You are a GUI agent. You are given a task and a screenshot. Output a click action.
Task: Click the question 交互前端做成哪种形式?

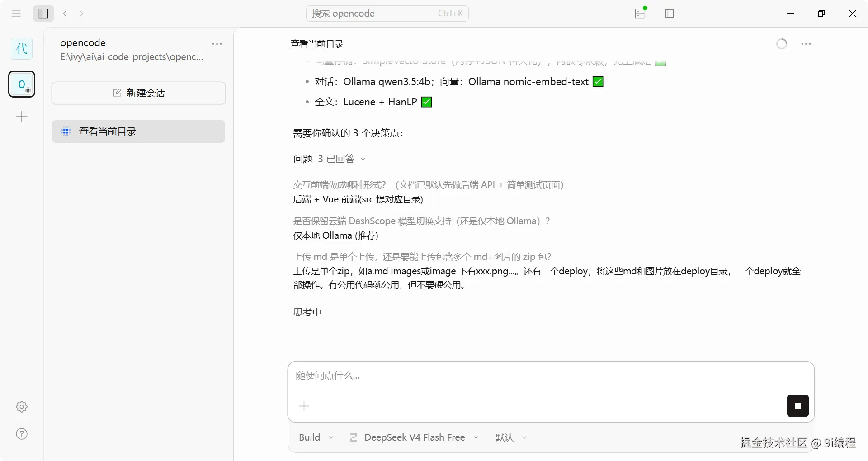coord(428,185)
